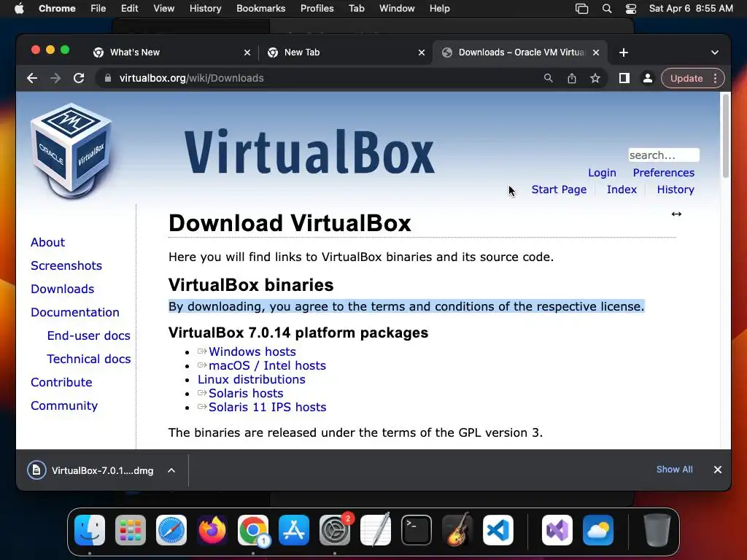Open the Help menu
The height and width of the screenshot is (560, 747).
click(x=439, y=9)
